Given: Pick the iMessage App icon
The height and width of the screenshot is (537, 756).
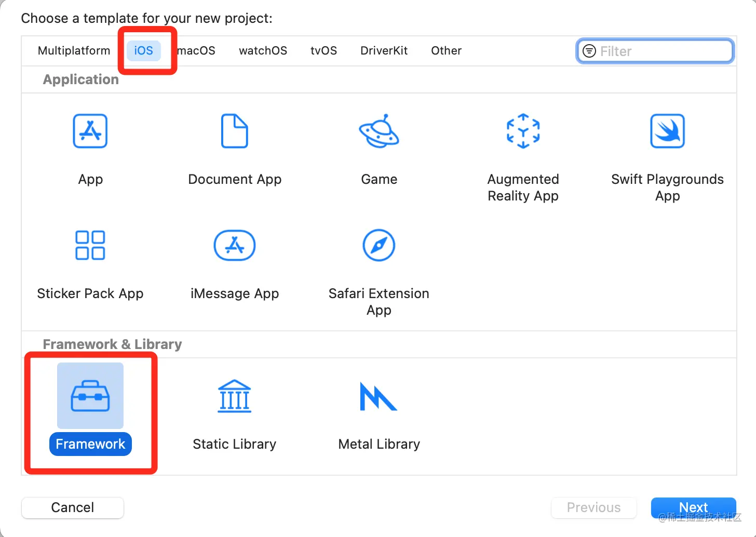Looking at the screenshot, I should (235, 245).
